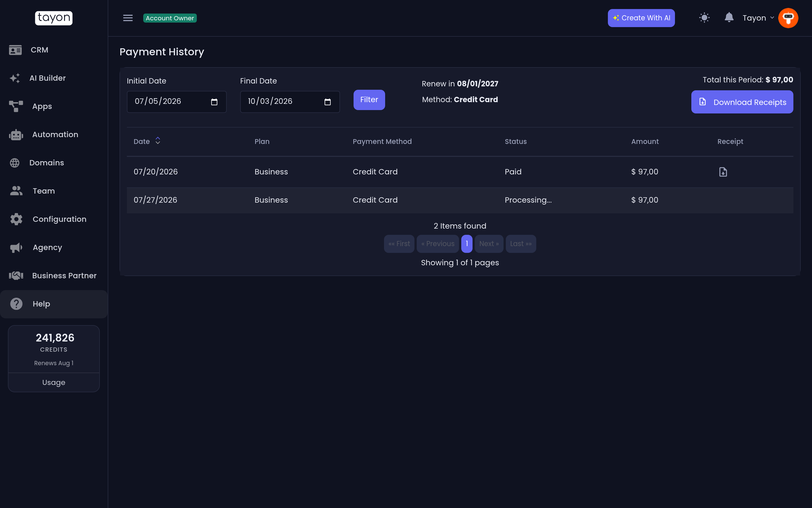This screenshot has height=508, width=812.
Task: Focus the Final Date field
Action: tap(290, 102)
